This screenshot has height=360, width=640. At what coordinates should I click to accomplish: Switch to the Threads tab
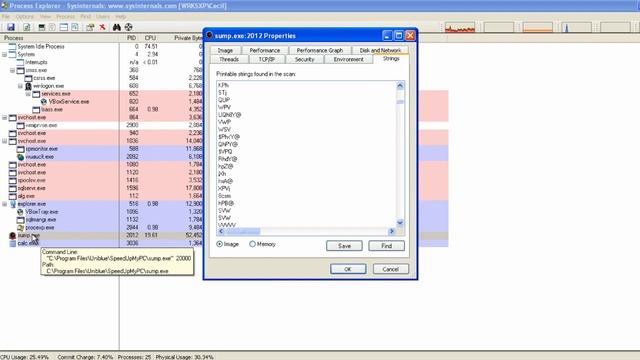click(x=229, y=59)
